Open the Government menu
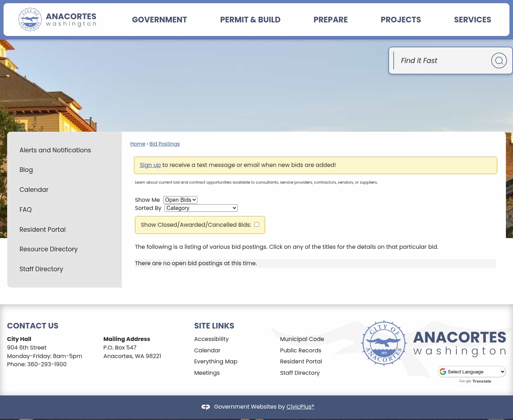Viewport: 513px width, 420px height. (159, 20)
